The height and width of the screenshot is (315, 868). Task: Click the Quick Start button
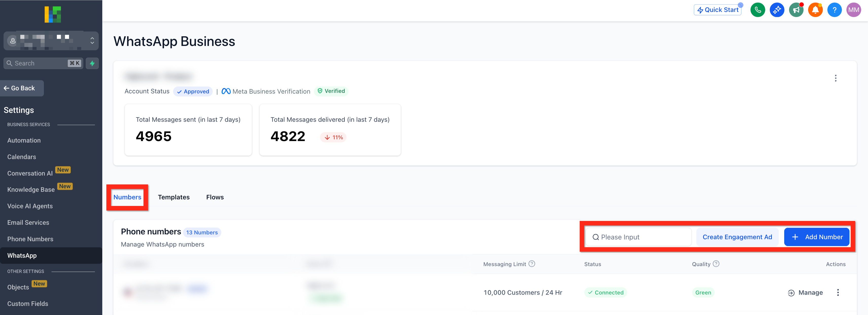tap(717, 10)
